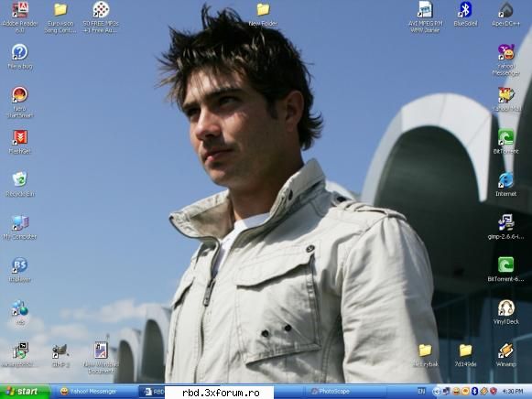Expand hidden system tray icons arrow
532x399 pixels.
tap(437, 392)
